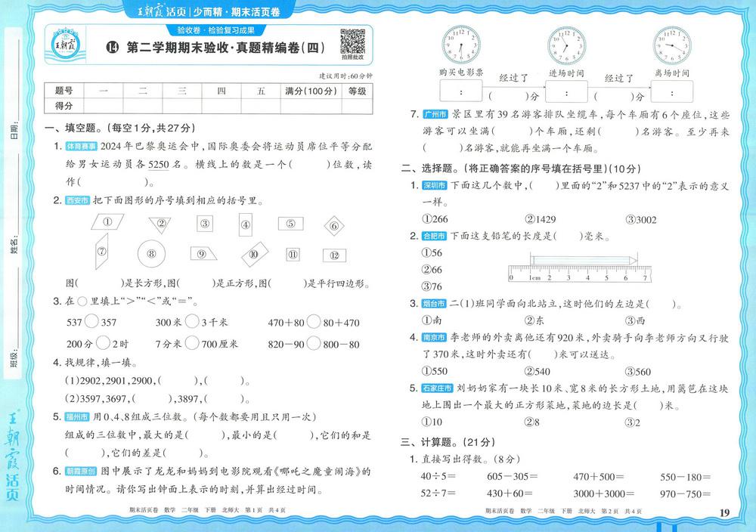Select the rectangle shape ⑫
The width and height of the screenshot is (756, 532).
coord(335,255)
